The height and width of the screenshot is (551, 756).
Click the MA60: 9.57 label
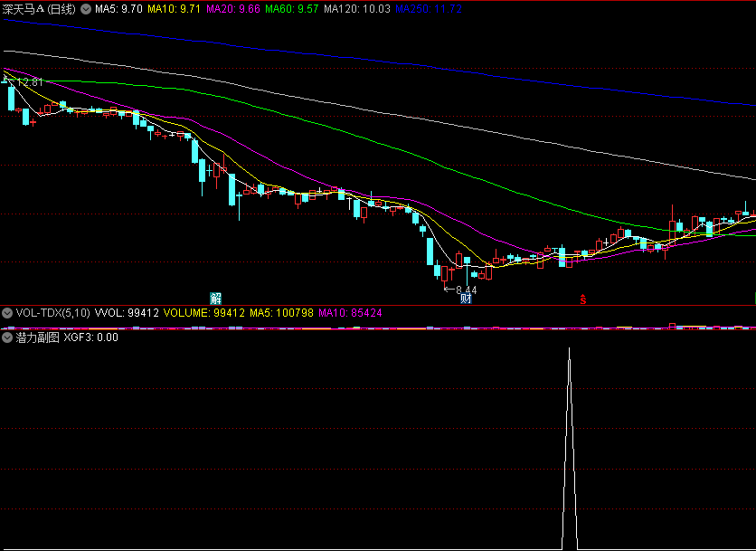(x=292, y=9)
